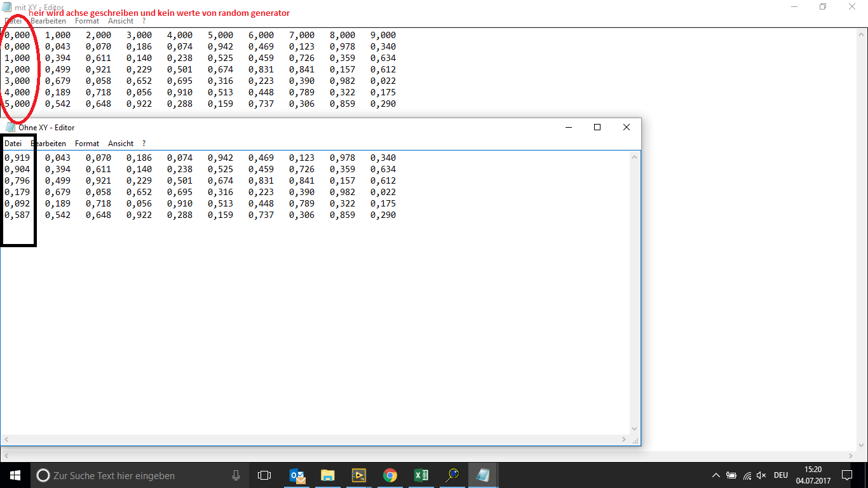Restore down the mit XY Editor window
Screen dimensions: 868x488
(x=823, y=6)
